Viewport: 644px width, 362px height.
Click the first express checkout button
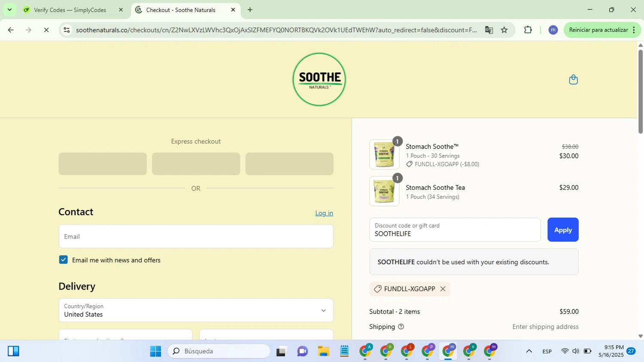tap(103, 164)
